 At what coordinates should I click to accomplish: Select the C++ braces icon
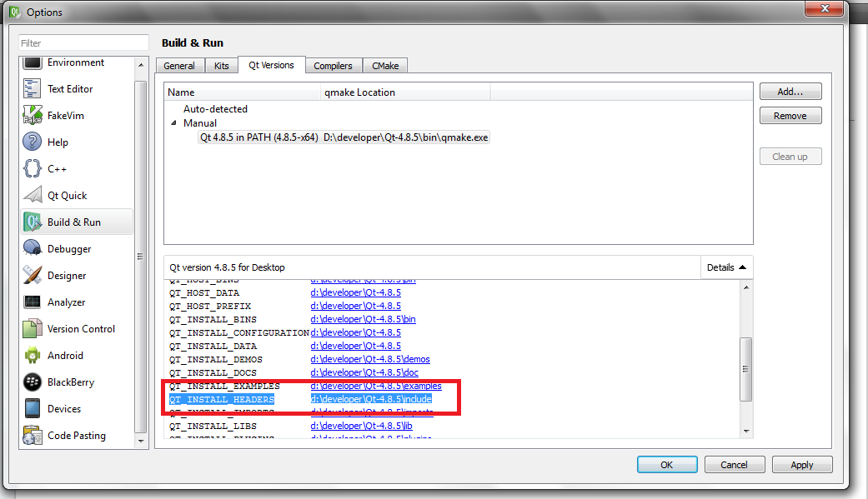(33, 168)
